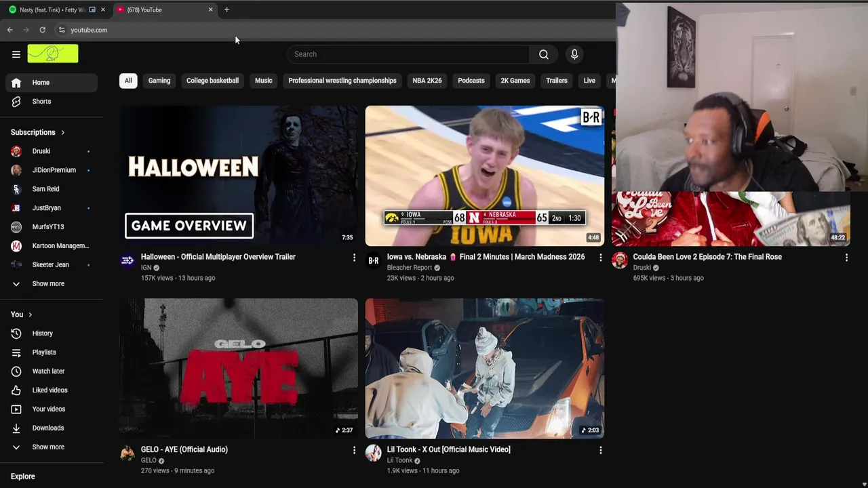Click the YouTube logo in header
The image size is (868, 488).
(53, 54)
